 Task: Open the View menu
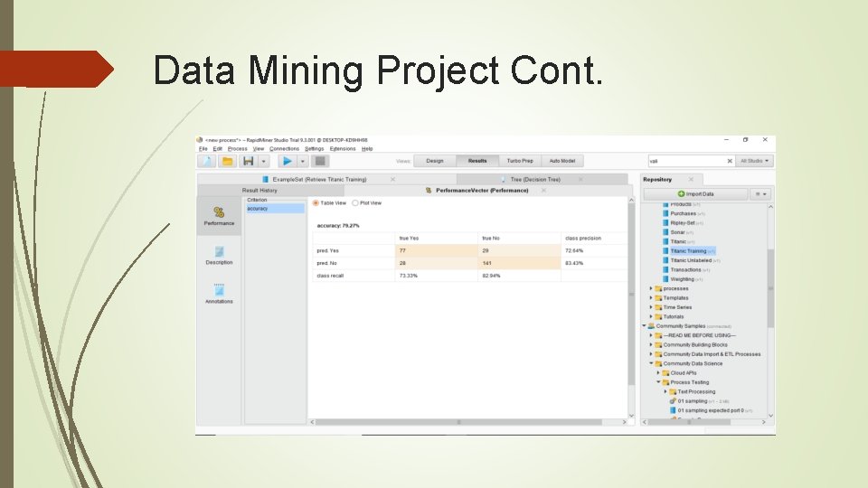(259, 149)
